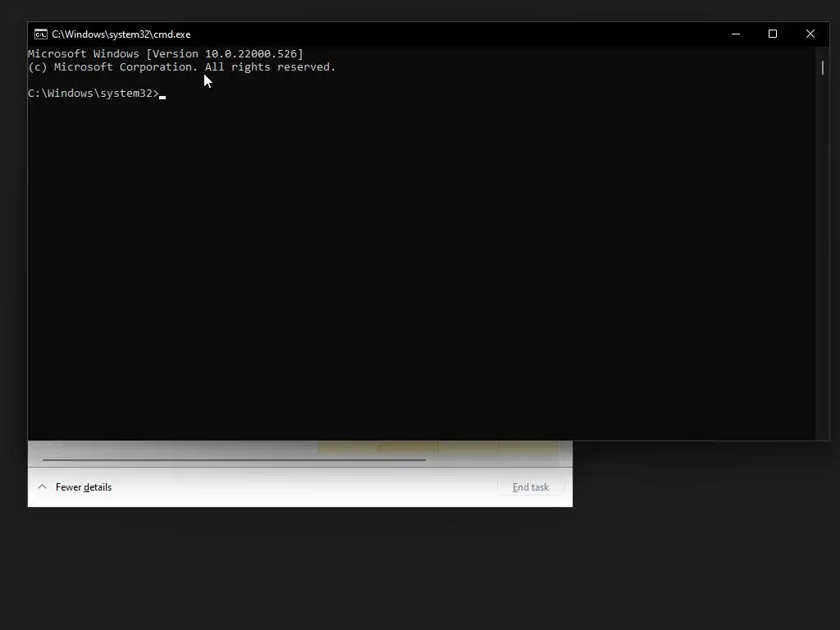Click the cmd.exe window title text
Image resolution: width=840 pixels, height=630 pixels.
point(121,34)
